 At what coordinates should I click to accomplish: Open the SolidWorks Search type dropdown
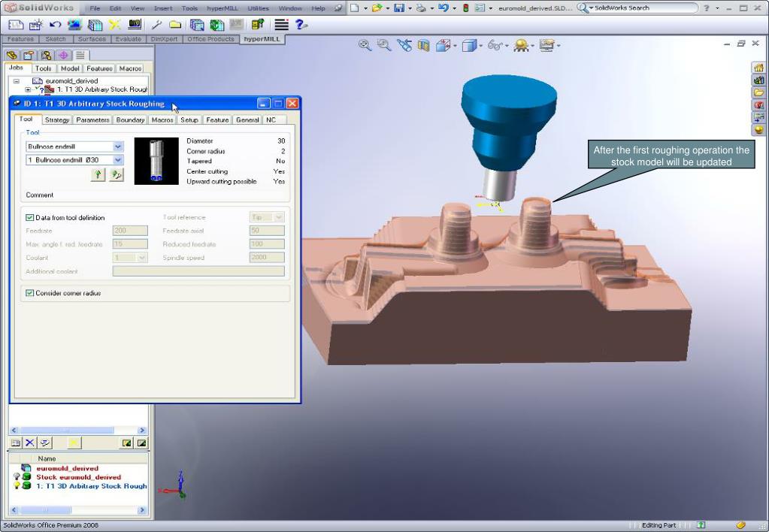pyautogui.click(x=592, y=8)
